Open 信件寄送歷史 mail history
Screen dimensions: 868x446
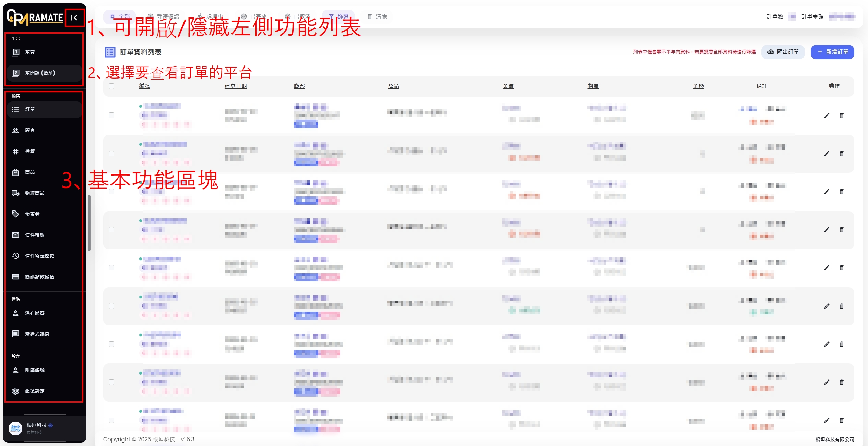[x=39, y=256]
